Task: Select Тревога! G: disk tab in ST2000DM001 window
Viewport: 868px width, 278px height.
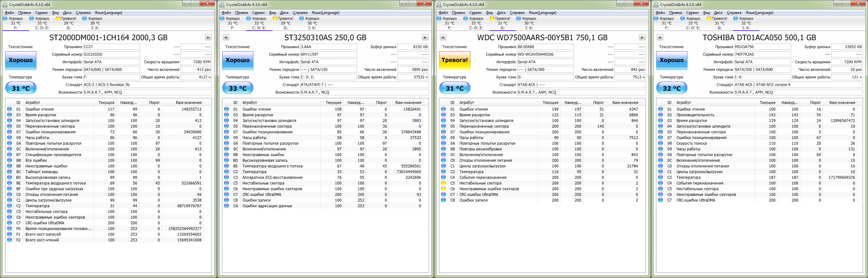Action: tap(68, 23)
